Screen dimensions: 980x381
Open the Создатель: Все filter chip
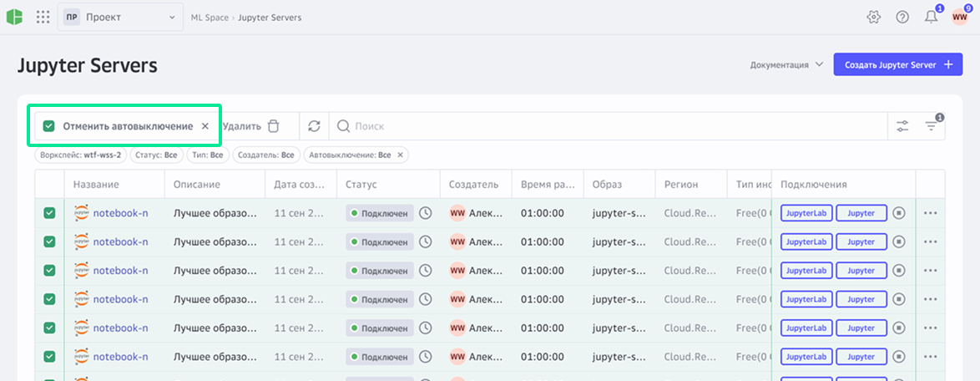[266, 155]
